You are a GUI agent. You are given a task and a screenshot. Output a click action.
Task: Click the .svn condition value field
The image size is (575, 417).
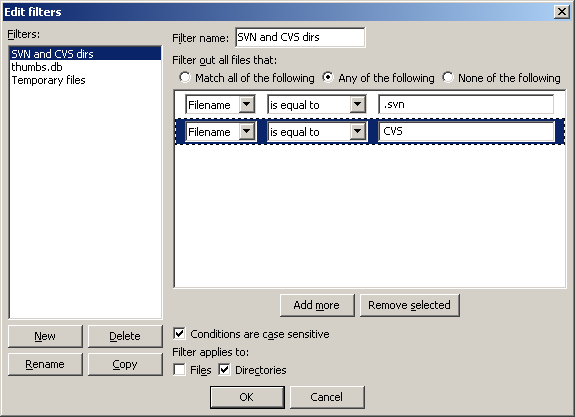[x=466, y=105]
